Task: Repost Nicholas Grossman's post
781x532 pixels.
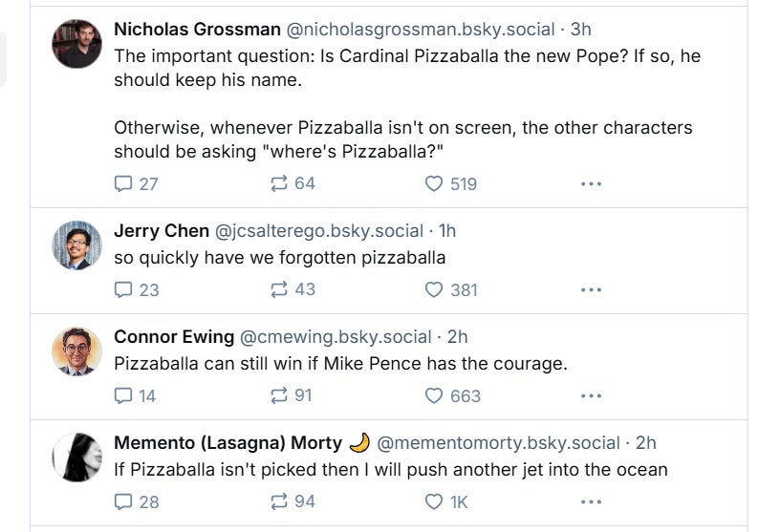Action: point(279,183)
